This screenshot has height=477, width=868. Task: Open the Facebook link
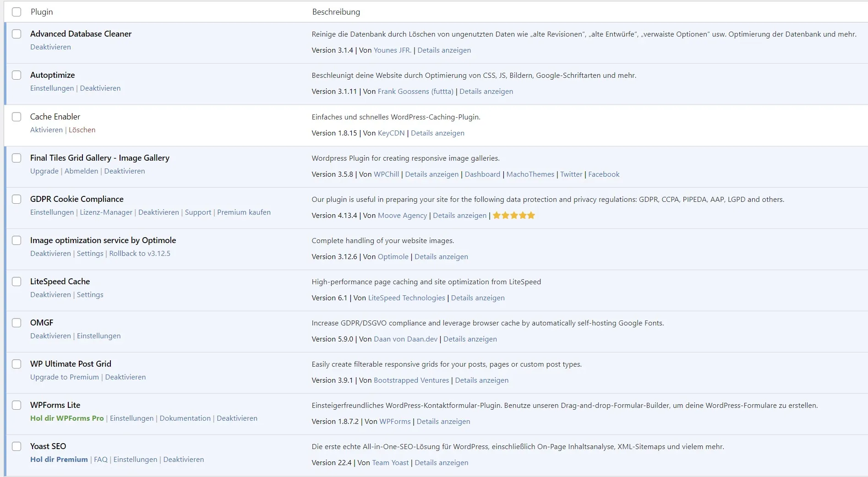point(604,174)
